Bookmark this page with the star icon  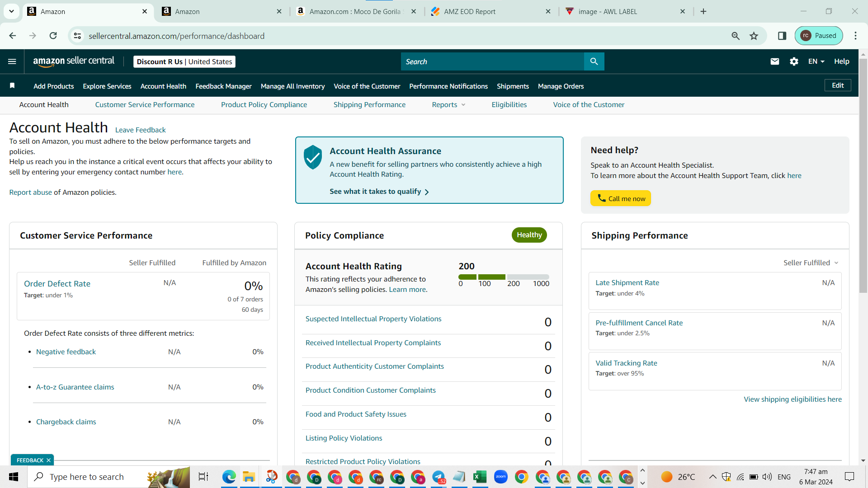point(754,36)
